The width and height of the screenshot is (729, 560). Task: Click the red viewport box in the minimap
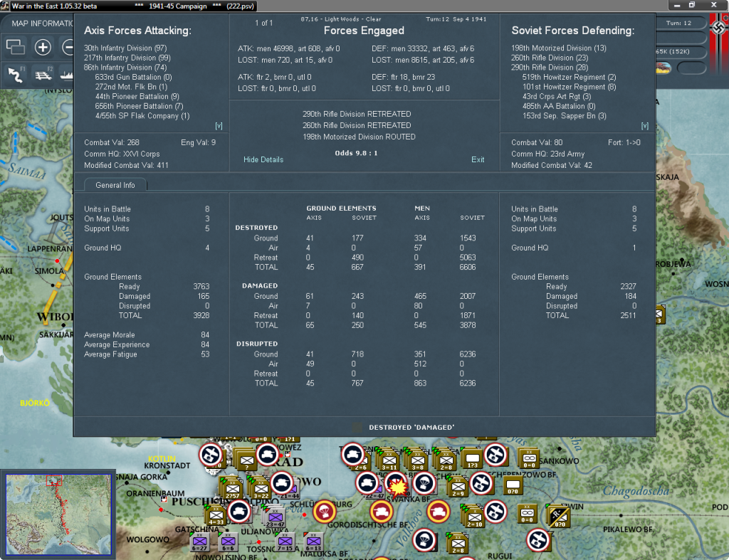tap(54, 480)
